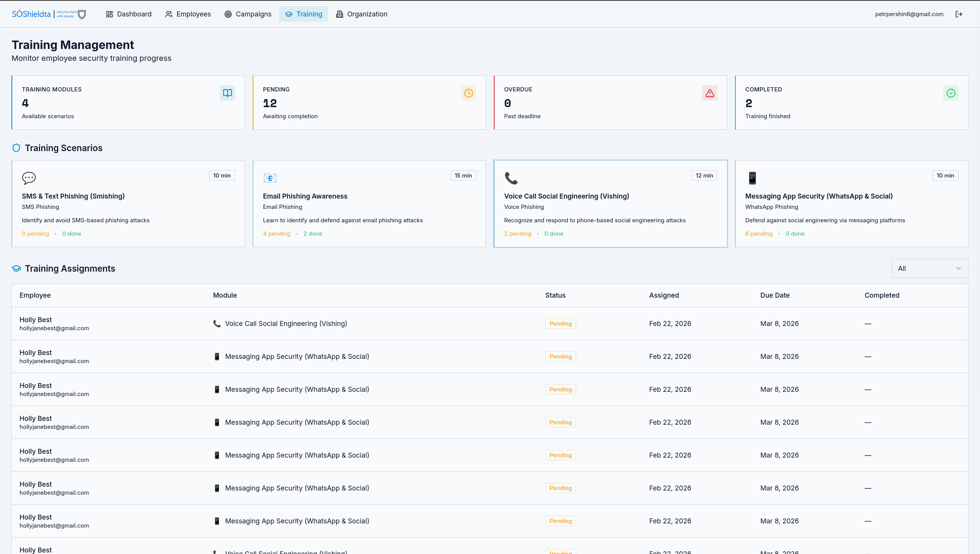Go to the Employees tab
This screenshot has width=980, height=554.
tap(188, 14)
